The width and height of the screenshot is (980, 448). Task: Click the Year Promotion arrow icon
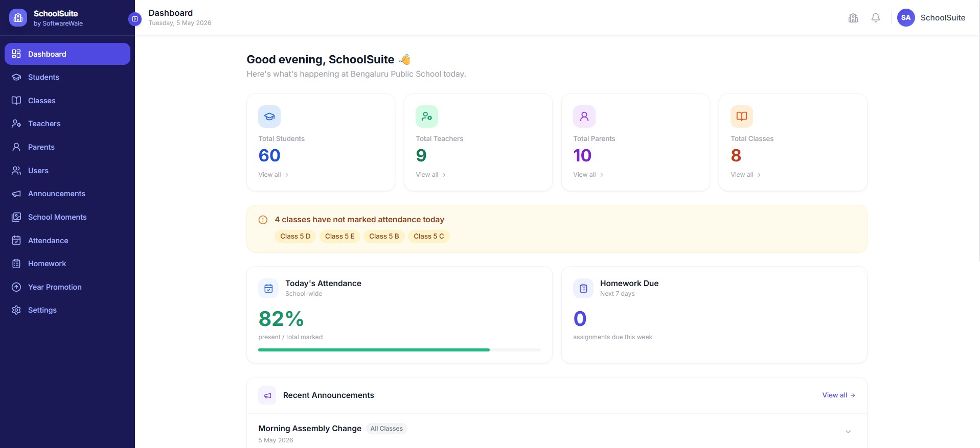pos(16,287)
